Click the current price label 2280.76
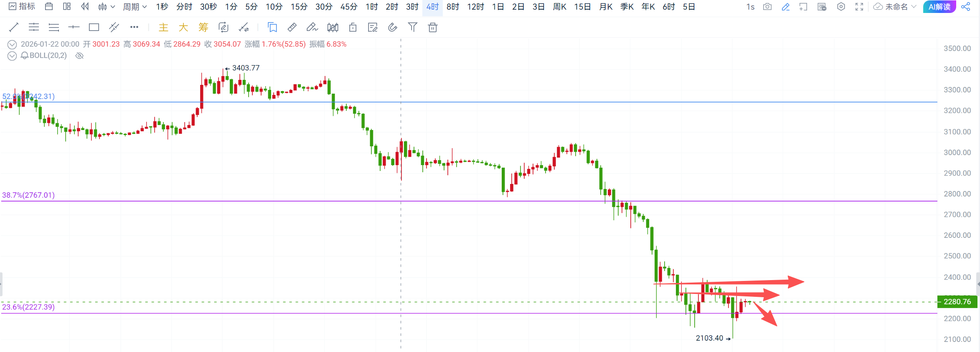Screen dimensions: 980x352 pyautogui.click(x=957, y=302)
